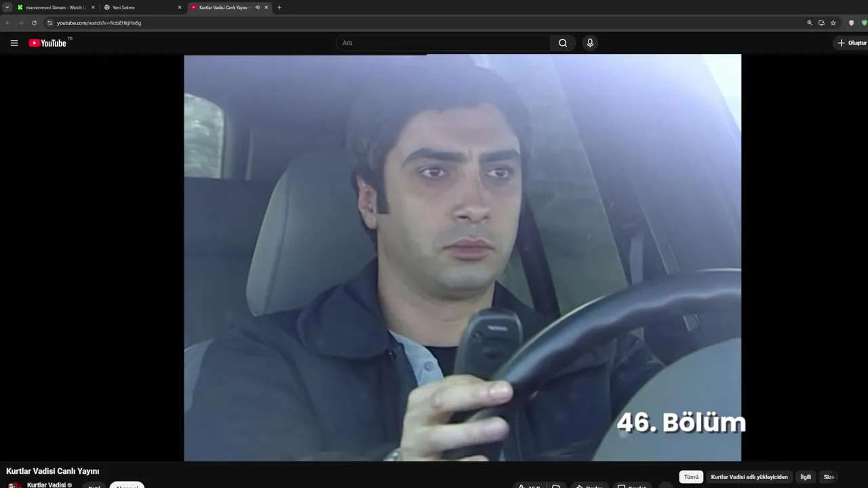Viewport: 868px width, 488px height.
Task: Click the Oluştur create button
Action: coord(852,43)
